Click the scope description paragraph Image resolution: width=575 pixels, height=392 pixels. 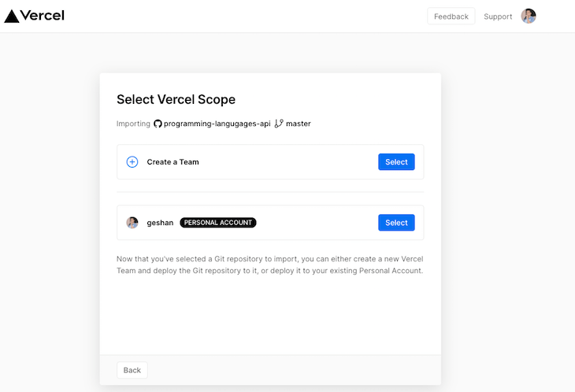point(270,264)
